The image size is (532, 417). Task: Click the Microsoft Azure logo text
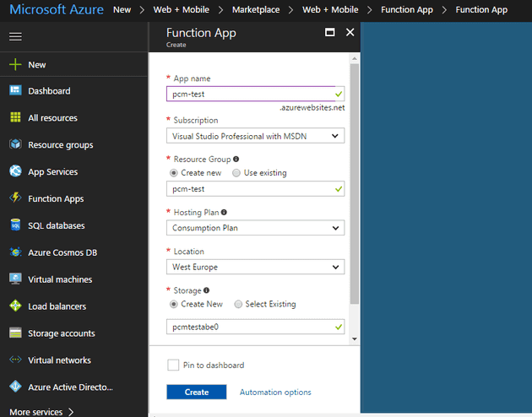pos(57,9)
